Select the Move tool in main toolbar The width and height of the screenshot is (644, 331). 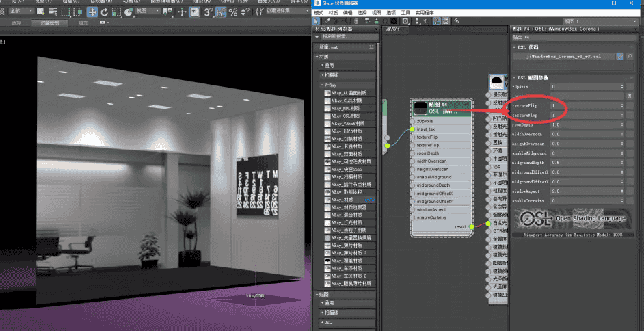point(92,12)
